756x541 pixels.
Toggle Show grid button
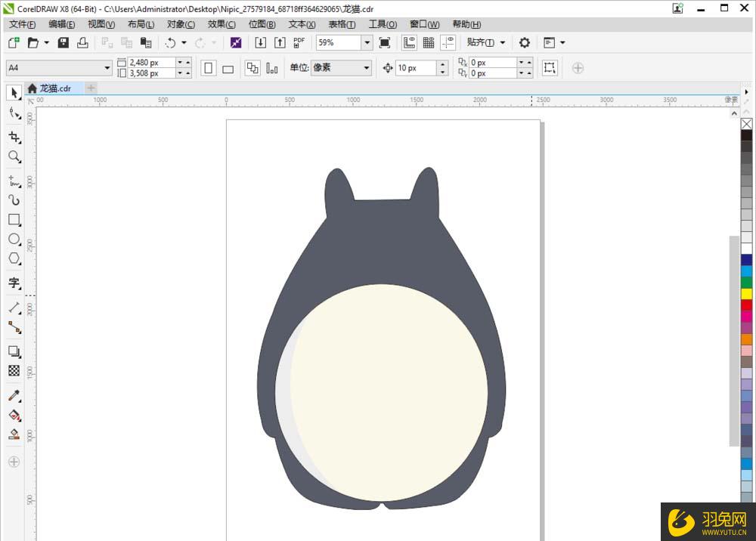pos(429,43)
